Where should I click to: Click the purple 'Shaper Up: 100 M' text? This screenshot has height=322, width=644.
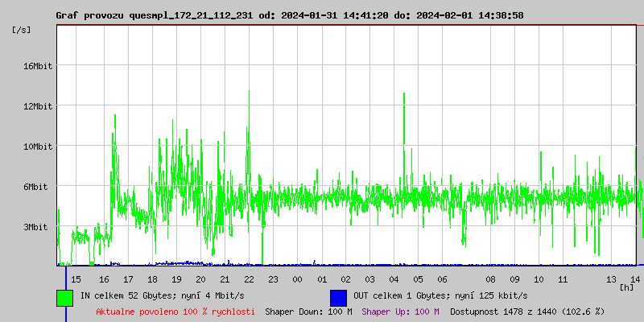point(400,311)
